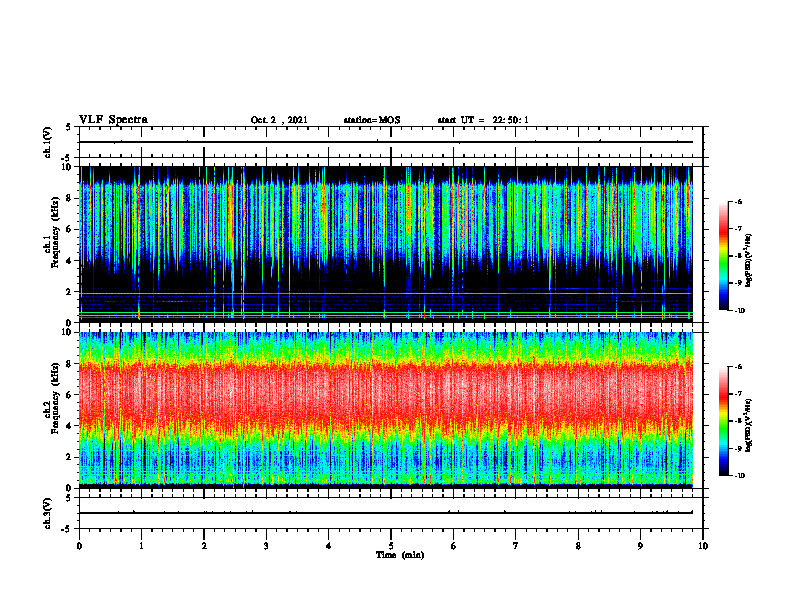
Task: Select the "start UT = 22:50: 1" text
Action: tap(483, 120)
